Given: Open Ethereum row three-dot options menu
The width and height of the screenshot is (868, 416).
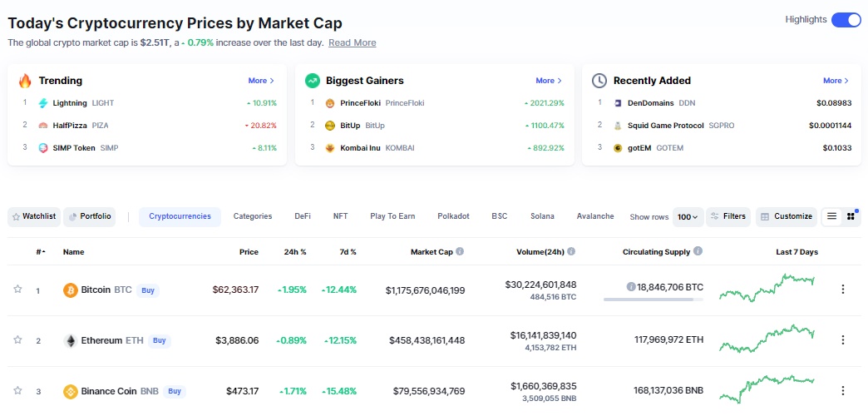Looking at the screenshot, I should coord(843,340).
